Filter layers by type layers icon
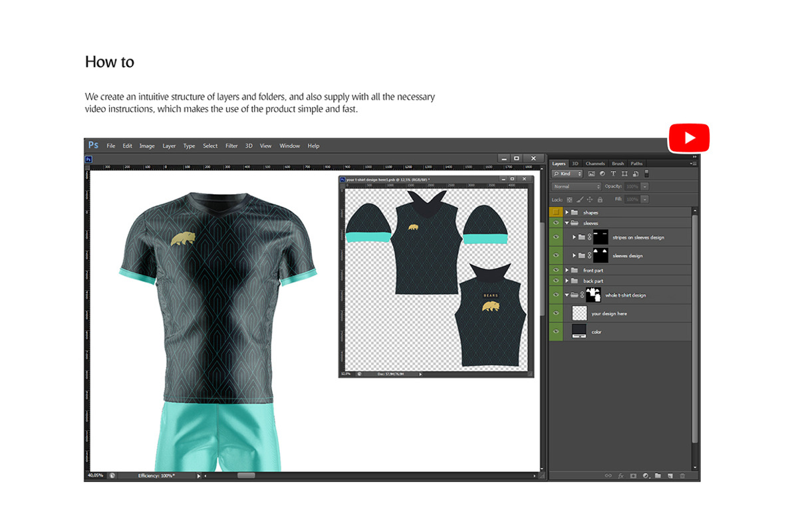 pos(613,174)
